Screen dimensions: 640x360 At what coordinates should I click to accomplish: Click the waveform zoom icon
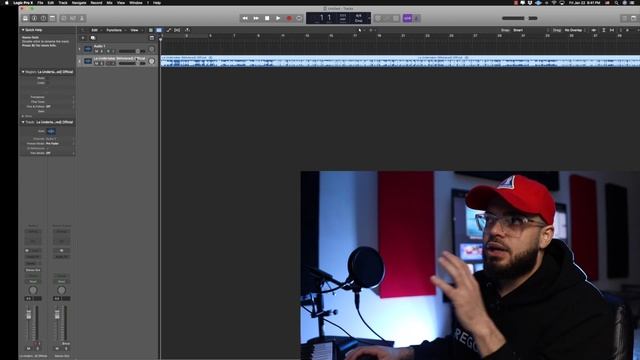tap(594, 30)
